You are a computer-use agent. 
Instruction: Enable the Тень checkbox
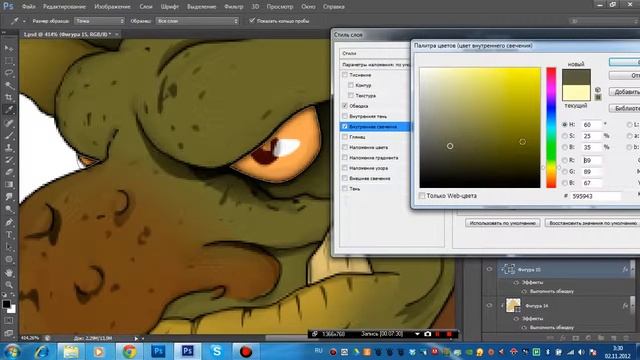[x=345, y=189]
